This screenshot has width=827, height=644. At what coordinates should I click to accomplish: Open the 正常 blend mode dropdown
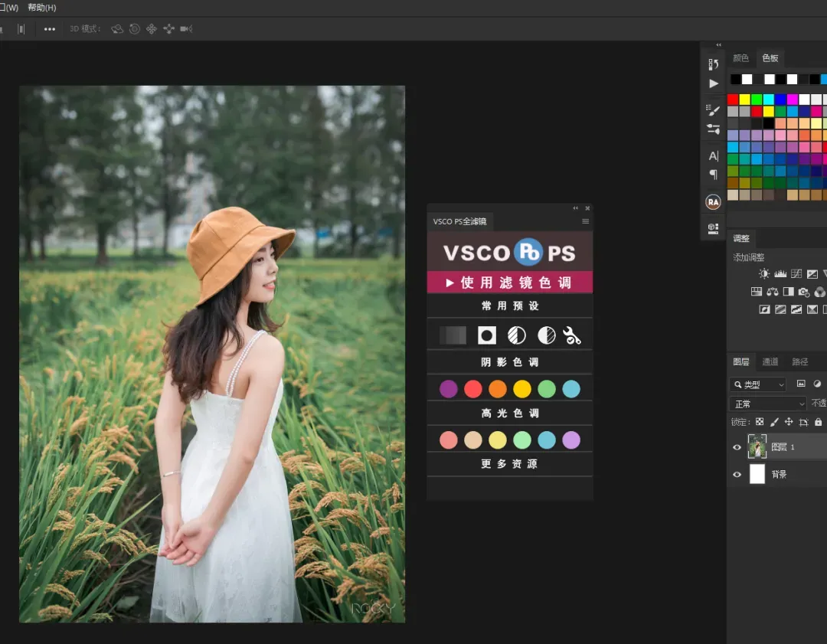pos(768,404)
